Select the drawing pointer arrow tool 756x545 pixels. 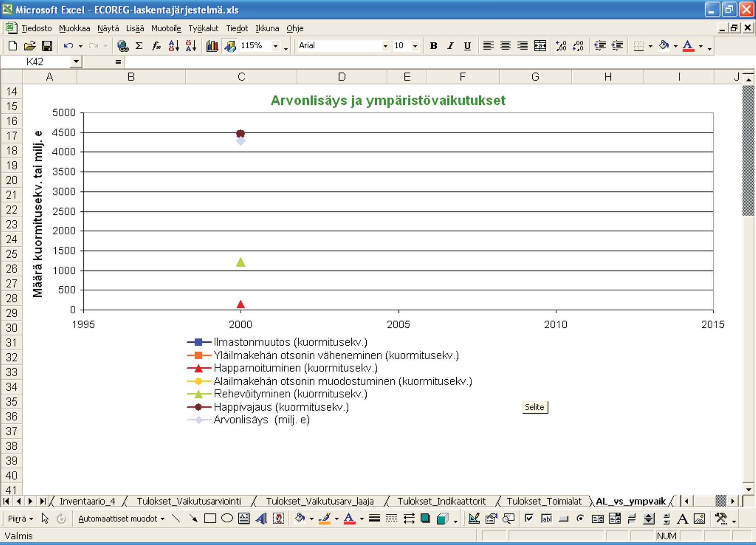tap(45, 519)
